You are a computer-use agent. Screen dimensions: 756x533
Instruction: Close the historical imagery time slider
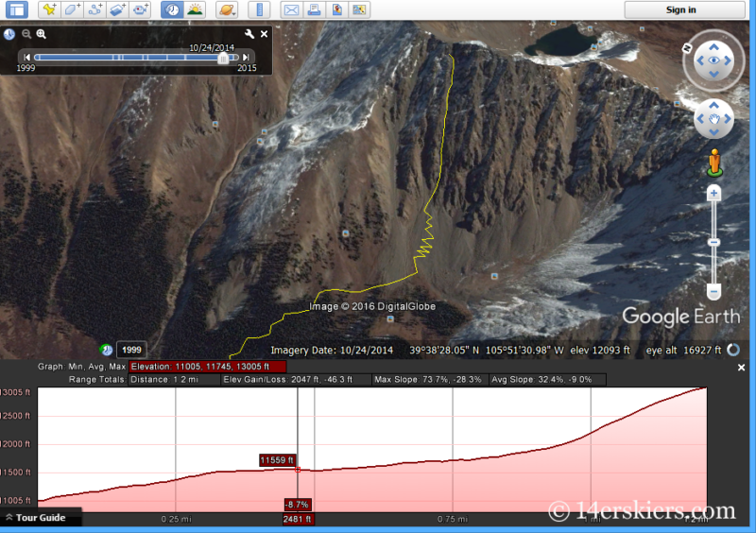coord(265,34)
